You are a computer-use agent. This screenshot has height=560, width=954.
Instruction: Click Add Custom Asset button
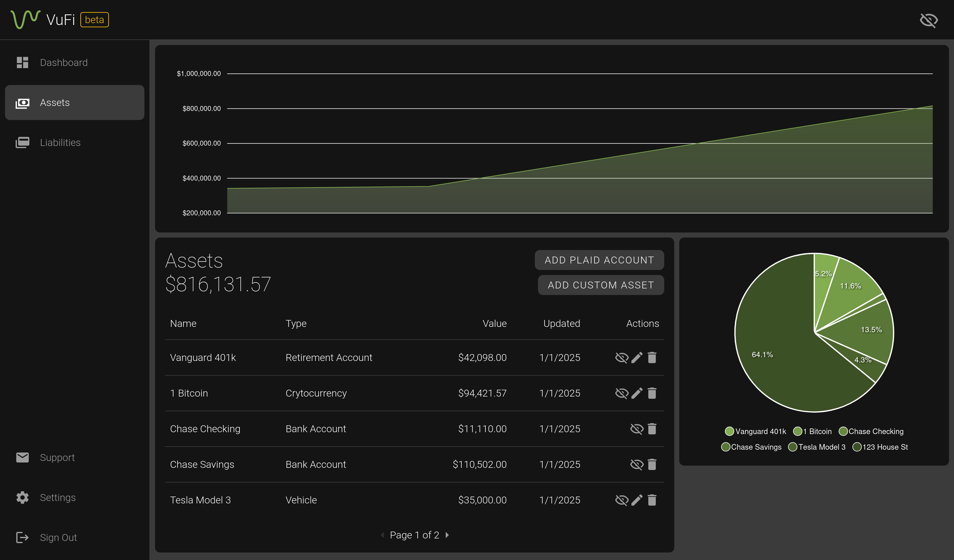click(601, 285)
